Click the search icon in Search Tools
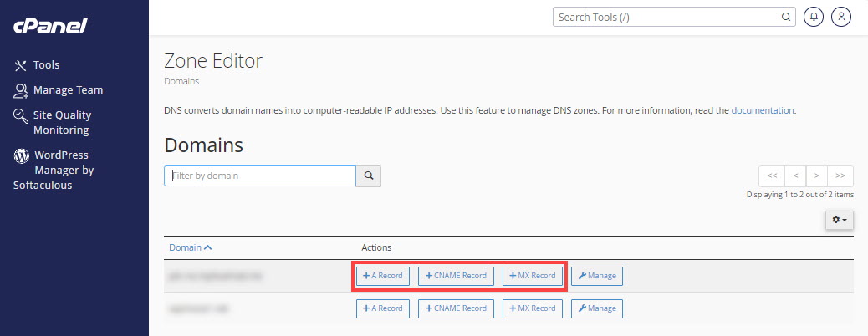 click(786, 17)
